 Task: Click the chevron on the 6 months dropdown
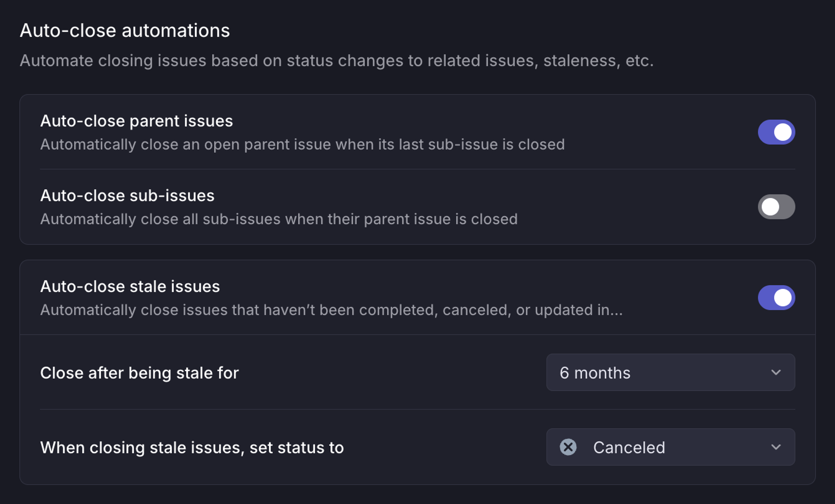[x=777, y=373]
